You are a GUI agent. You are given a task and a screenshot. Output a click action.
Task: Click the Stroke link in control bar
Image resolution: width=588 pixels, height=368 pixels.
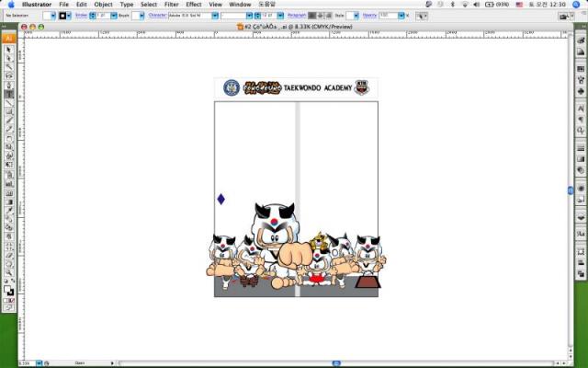81,16
